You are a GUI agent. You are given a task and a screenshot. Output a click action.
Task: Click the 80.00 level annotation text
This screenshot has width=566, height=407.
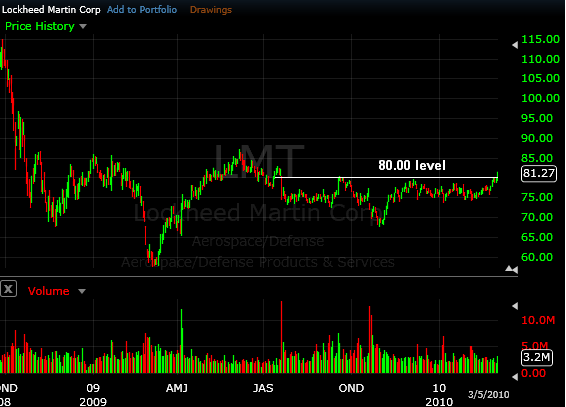[x=412, y=166]
